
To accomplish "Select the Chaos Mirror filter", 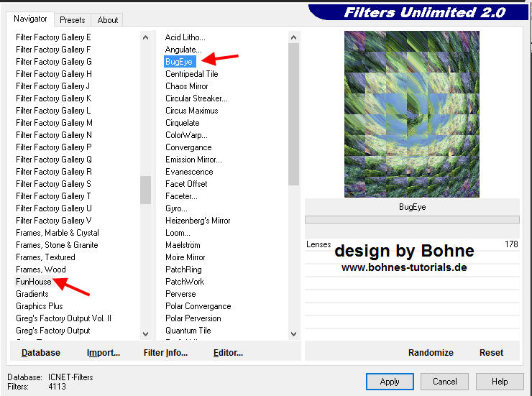I will [x=186, y=86].
